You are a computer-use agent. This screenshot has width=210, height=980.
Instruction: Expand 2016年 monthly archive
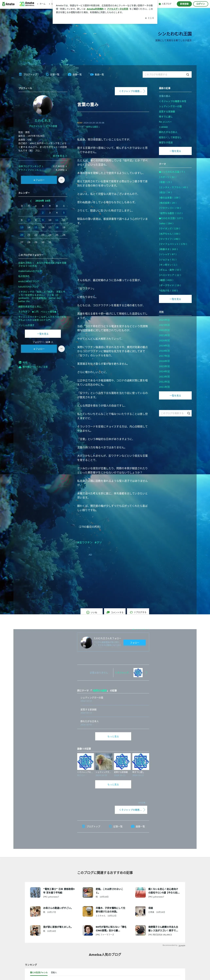click(x=164, y=361)
